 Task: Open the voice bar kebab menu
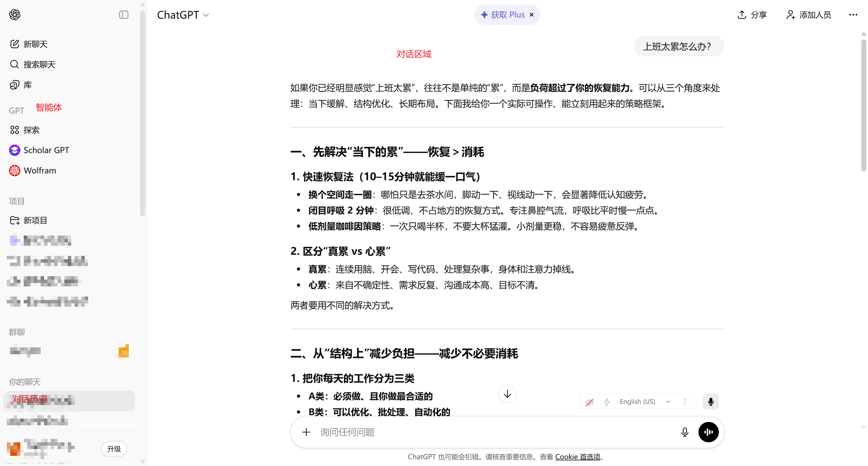[x=685, y=401]
